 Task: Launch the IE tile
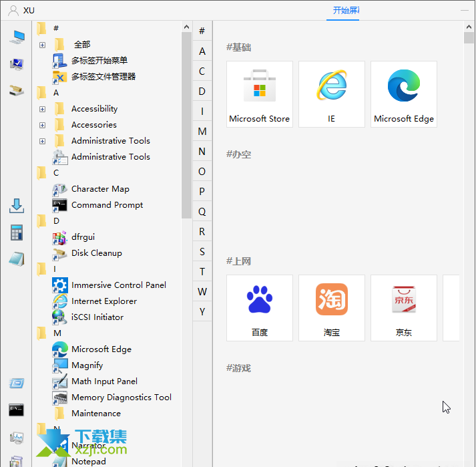[332, 94]
